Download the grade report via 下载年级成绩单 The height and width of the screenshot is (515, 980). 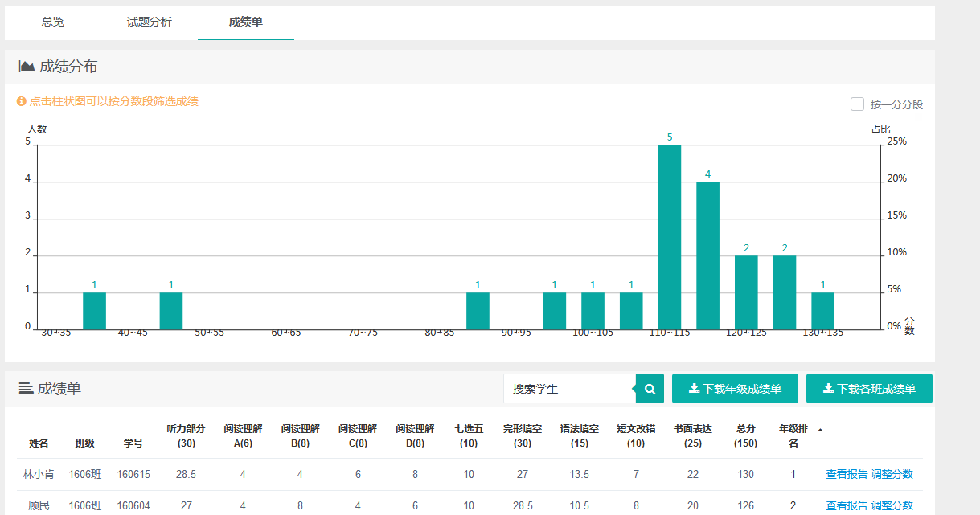(735, 389)
